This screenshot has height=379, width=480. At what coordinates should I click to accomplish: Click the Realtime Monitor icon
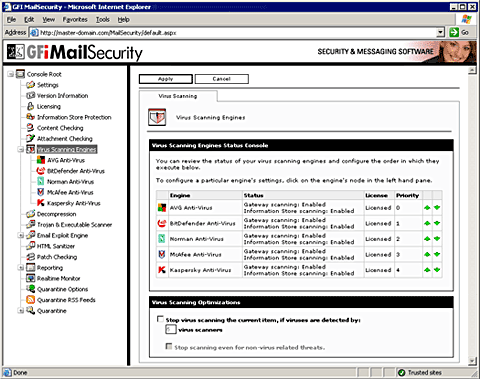30,278
